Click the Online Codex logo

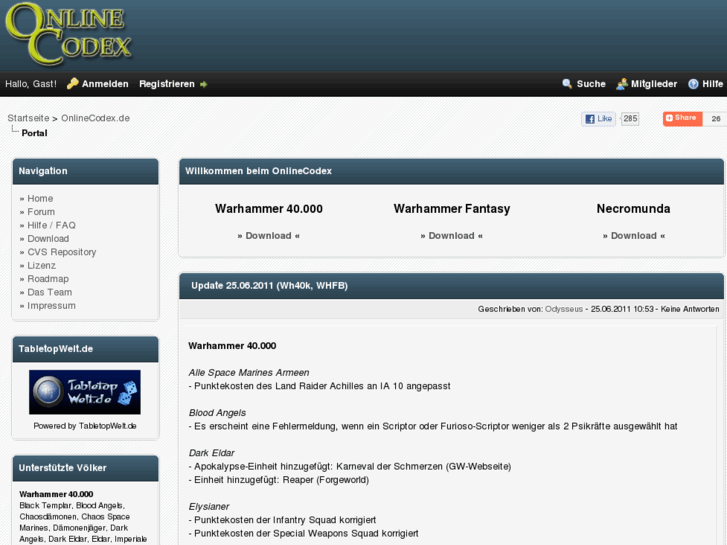point(69,34)
